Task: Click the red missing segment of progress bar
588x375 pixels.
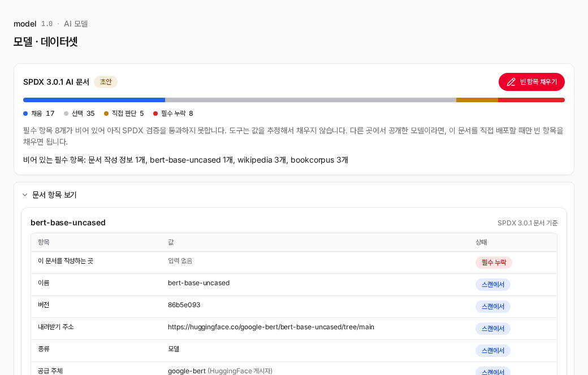Action: 531,100
